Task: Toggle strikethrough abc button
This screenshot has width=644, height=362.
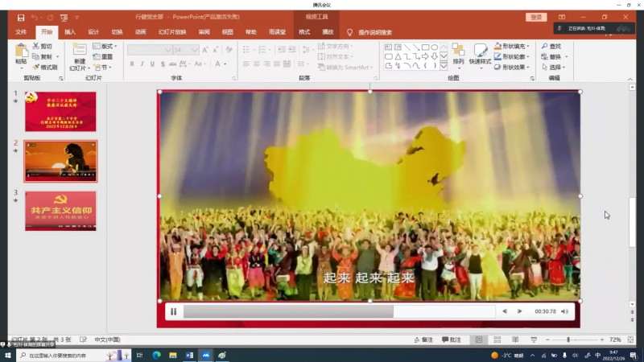Action: (x=173, y=64)
